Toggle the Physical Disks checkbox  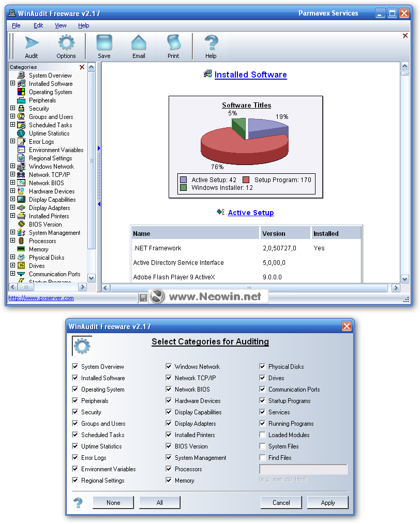coord(262,366)
